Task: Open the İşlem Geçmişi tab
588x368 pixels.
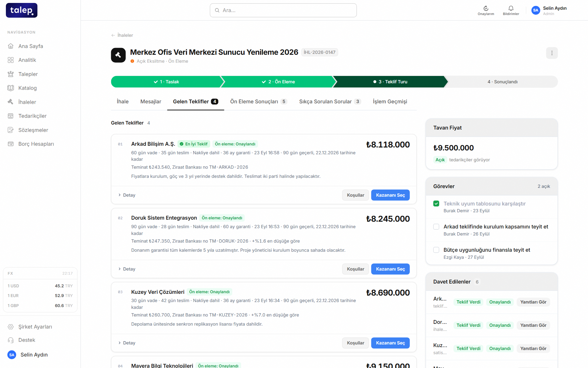Action: pos(390,102)
